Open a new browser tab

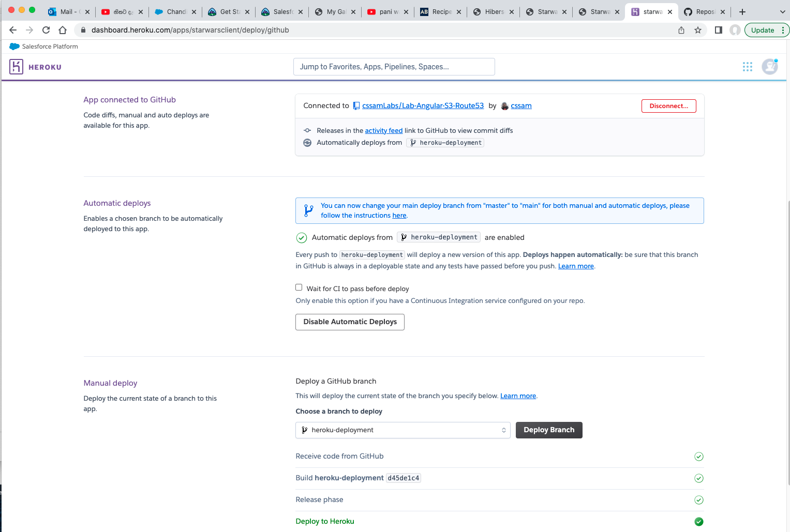742,11
